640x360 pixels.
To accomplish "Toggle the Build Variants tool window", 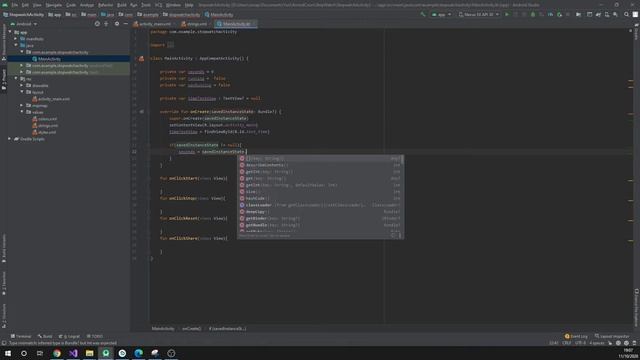I will (4, 248).
